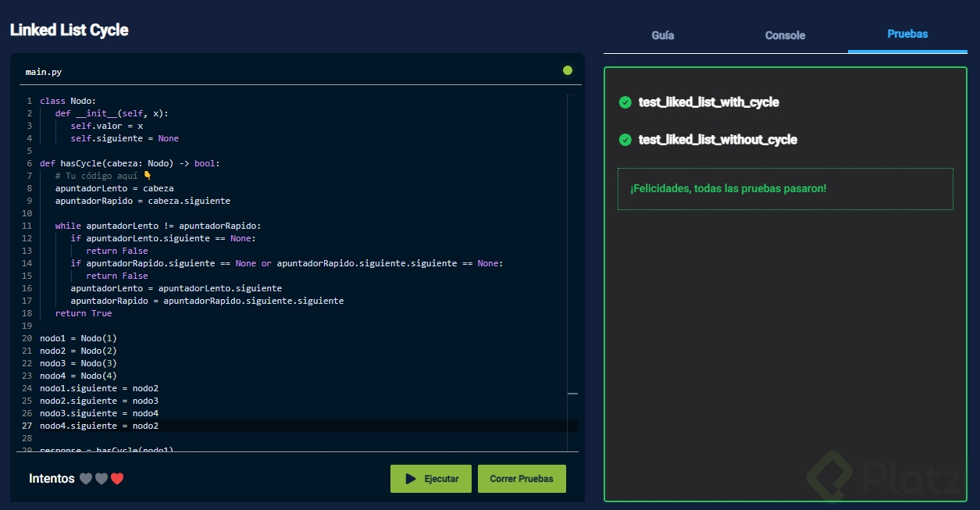This screenshot has height=510, width=980.
Task: Click line number 11 in the gutter
Action: pos(27,226)
